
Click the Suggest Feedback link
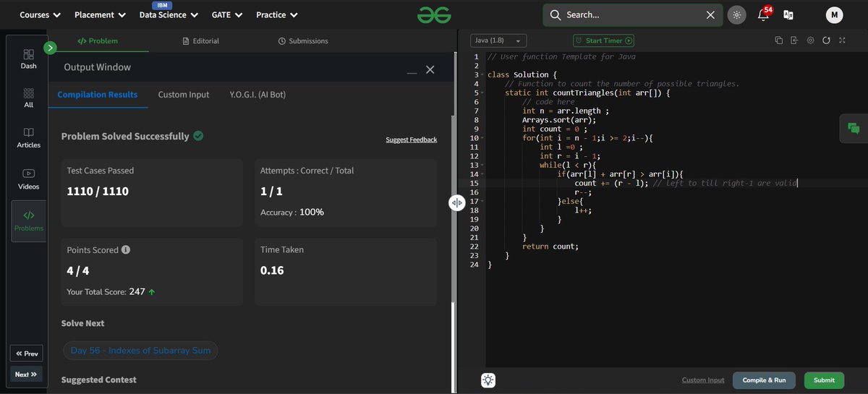tap(412, 140)
